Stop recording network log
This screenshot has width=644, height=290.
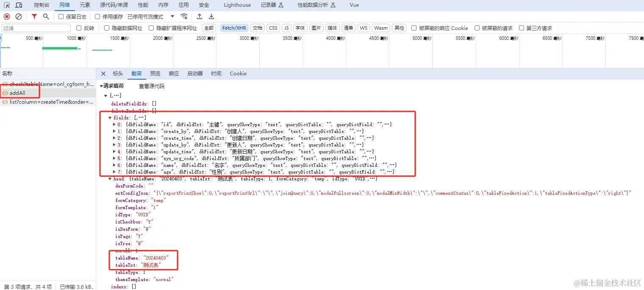7,17
